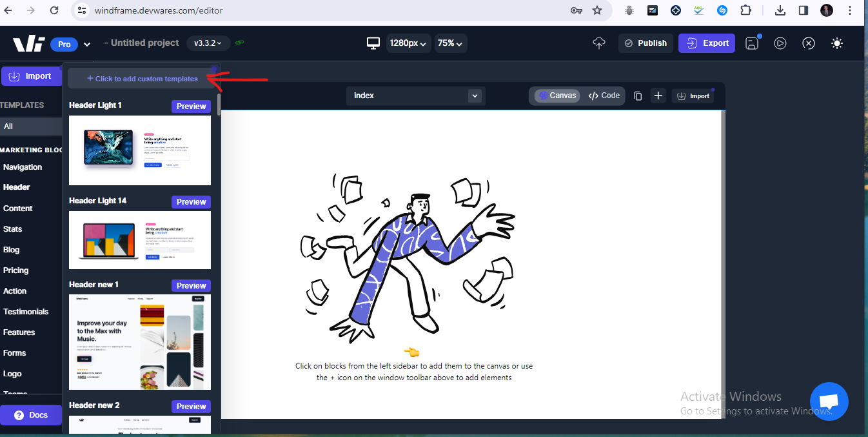Screen dimensions: 868x437
Task: Open the Action blocks category
Action: coord(15,291)
